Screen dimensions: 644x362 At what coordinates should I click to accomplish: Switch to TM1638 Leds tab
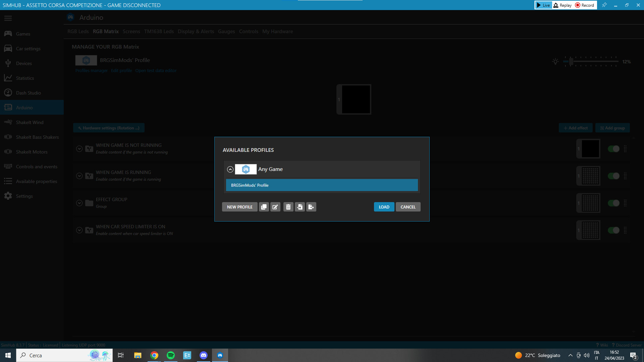tap(159, 32)
